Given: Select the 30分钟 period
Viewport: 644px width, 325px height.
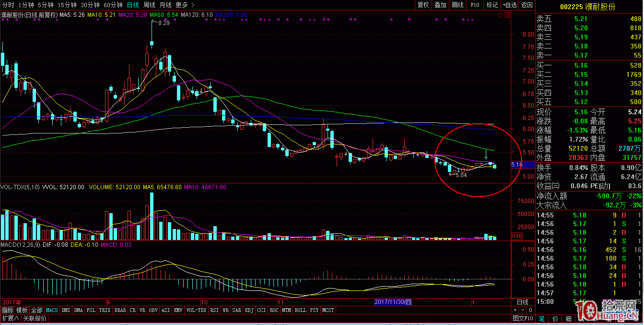Looking at the screenshot, I should point(90,5).
